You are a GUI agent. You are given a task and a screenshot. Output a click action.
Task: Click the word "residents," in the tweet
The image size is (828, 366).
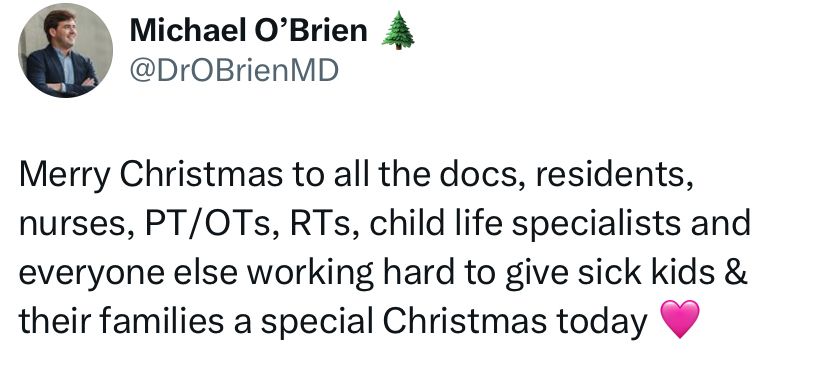point(615,174)
